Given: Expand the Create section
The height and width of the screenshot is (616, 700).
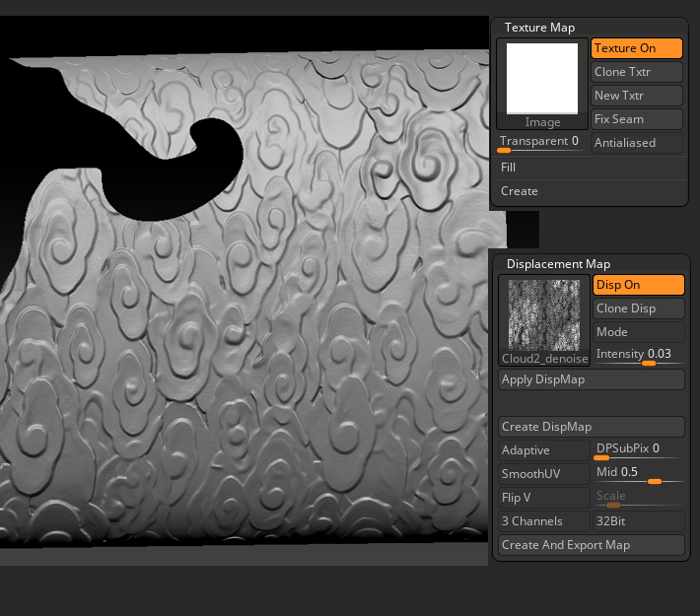Looking at the screenshot, I should click(x=590, y=191).
